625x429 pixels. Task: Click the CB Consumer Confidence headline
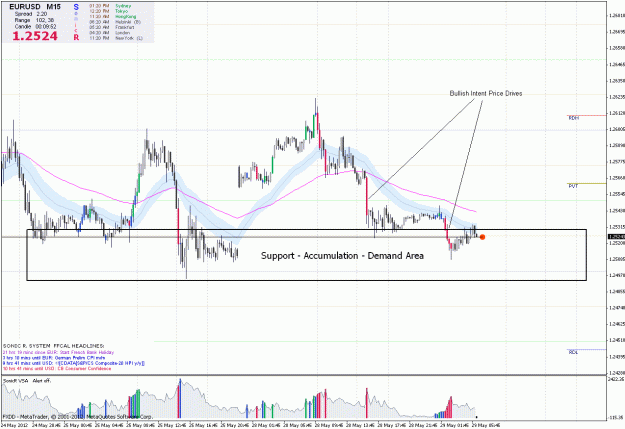pos(57,369)
